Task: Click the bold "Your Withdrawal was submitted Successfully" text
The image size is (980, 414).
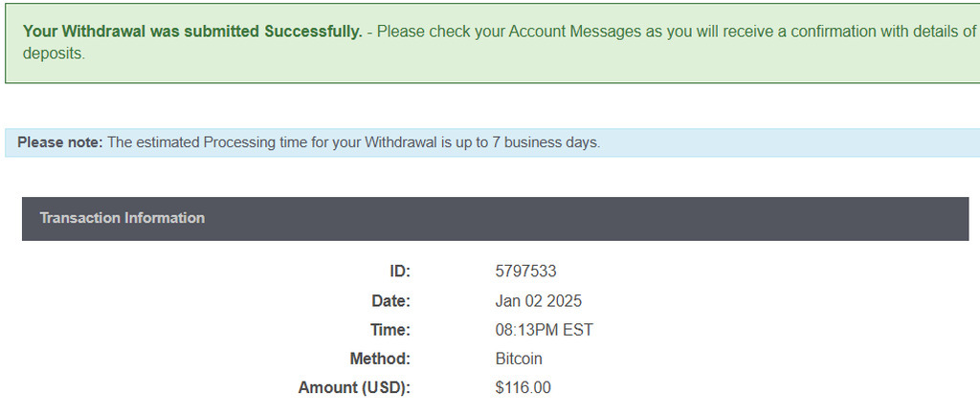Action: point(191,31)
